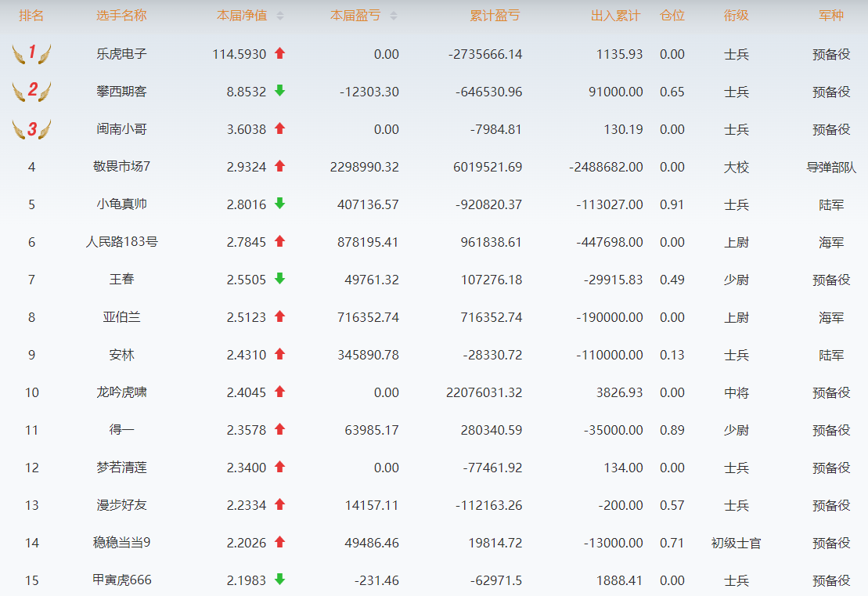Screen dimensions: 868x596
Task: Open player 攀西期客
Action: click(122, 92)
